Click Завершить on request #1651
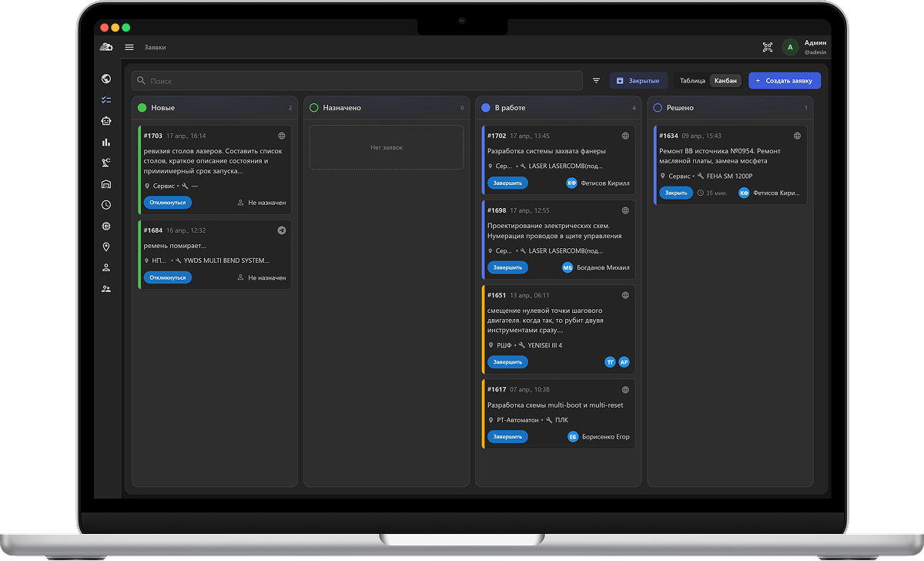The height and width of the screenshot is (561, 924). pyautogui.click(x=507, y=361)
